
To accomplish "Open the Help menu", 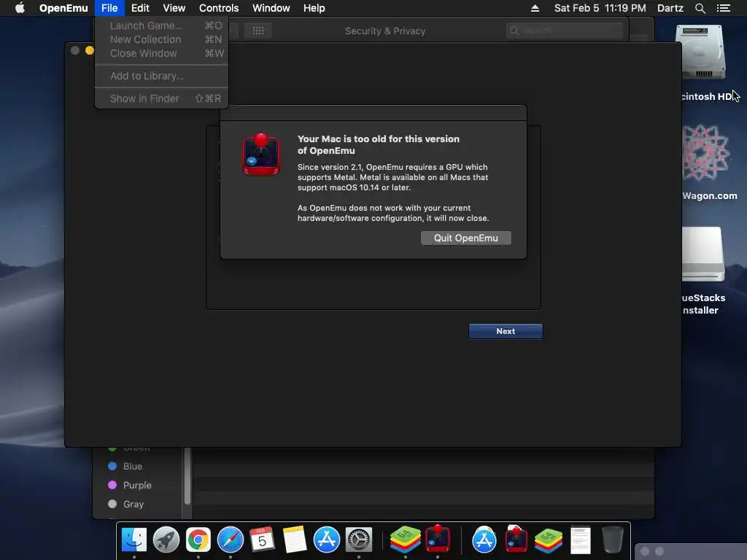I will tap(314, 8).
